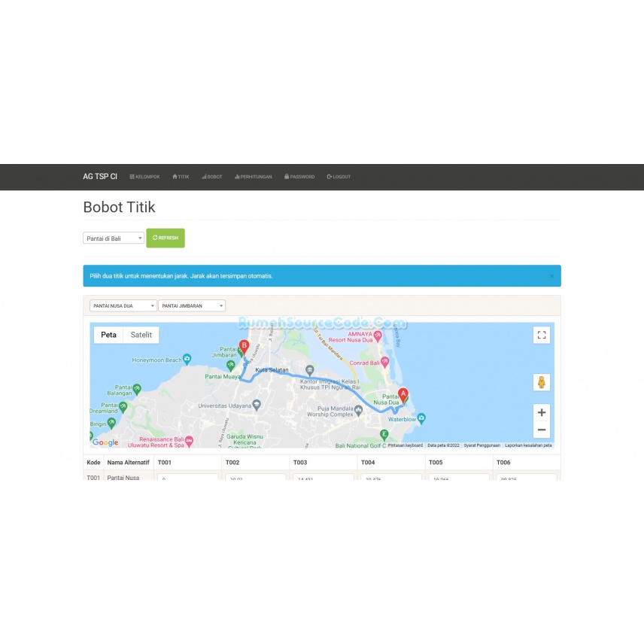Open Syarat Penggunaan link
Image resolution: width=644 pixels, height=644 pixels.
point(481,445)
